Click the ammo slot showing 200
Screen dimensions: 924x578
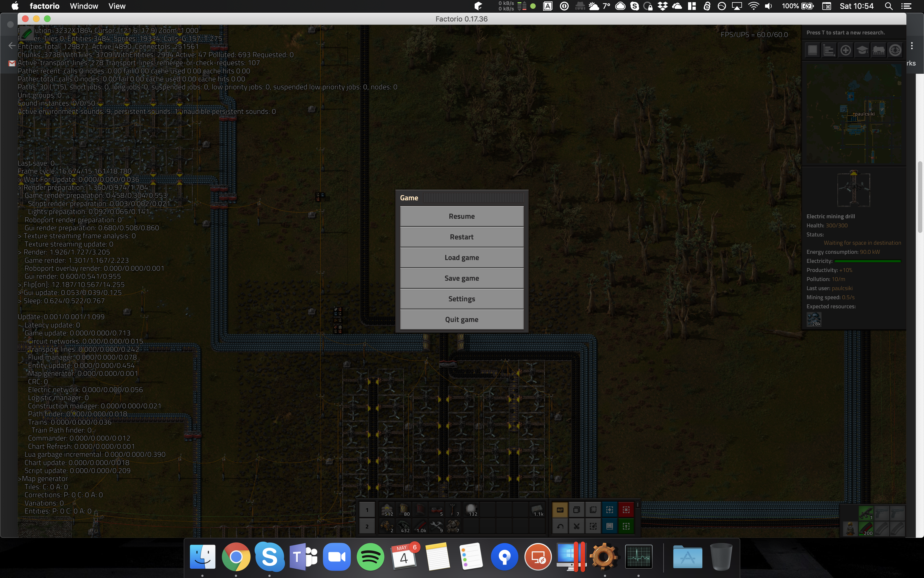866,529
